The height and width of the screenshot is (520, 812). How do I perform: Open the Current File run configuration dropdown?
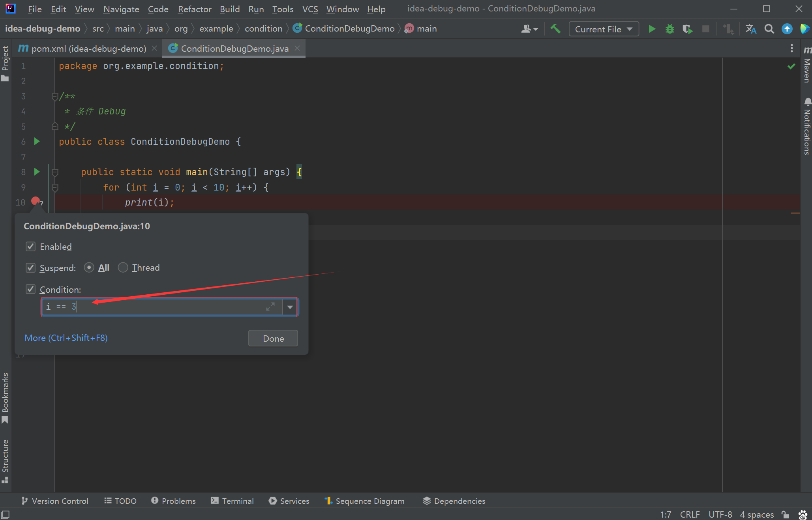click(x=604, y=29)
